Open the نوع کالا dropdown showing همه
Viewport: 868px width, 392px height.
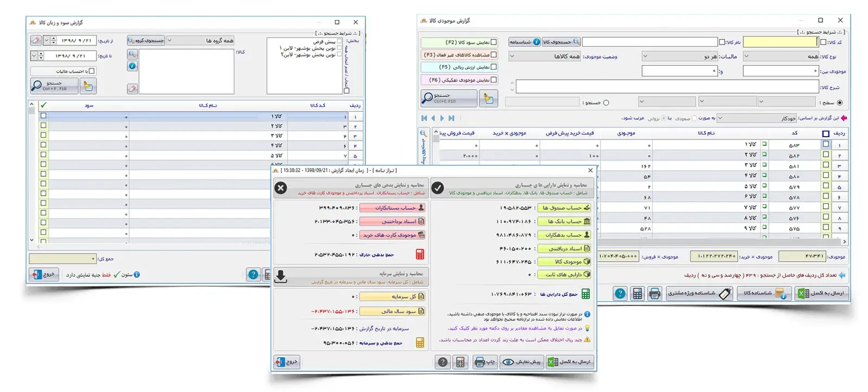click(781, 56)
